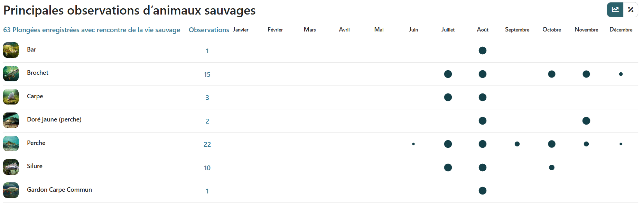Select Silure's October observation dot

(x=552, y=168)
